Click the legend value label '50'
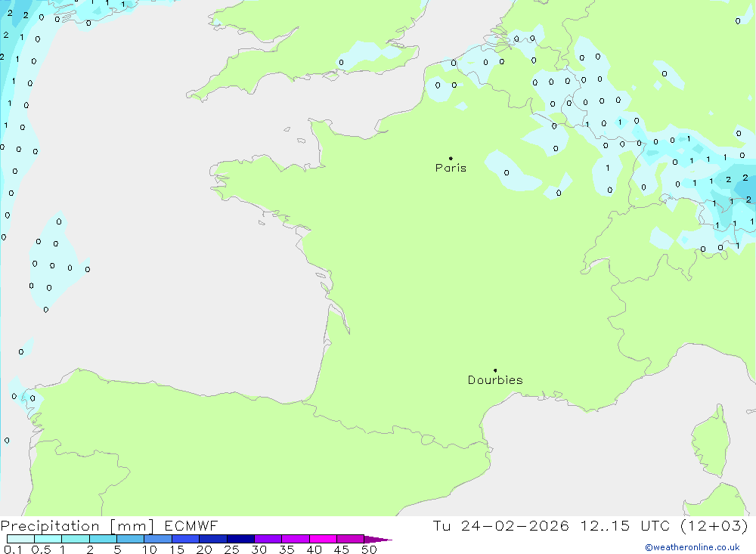This screenshot has width=756, height=554. pos(369,549)
